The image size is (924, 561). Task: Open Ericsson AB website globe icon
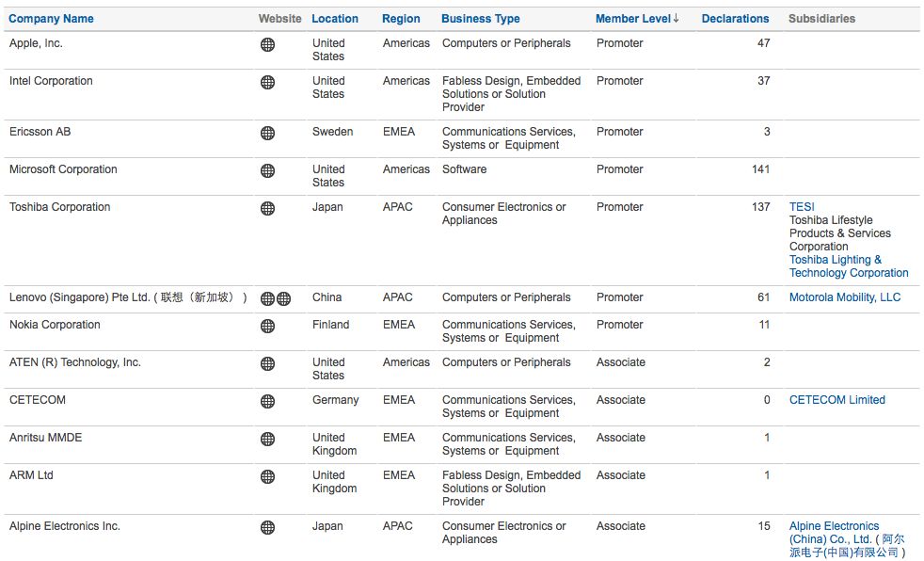267,133
